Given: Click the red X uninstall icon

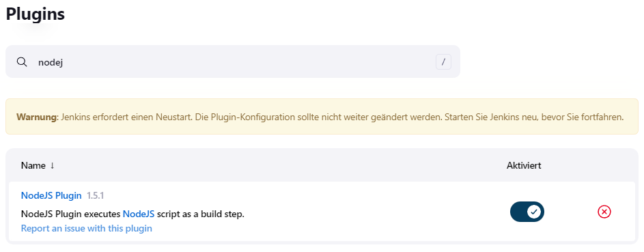Looking at the screenshot, I should 604,212.
